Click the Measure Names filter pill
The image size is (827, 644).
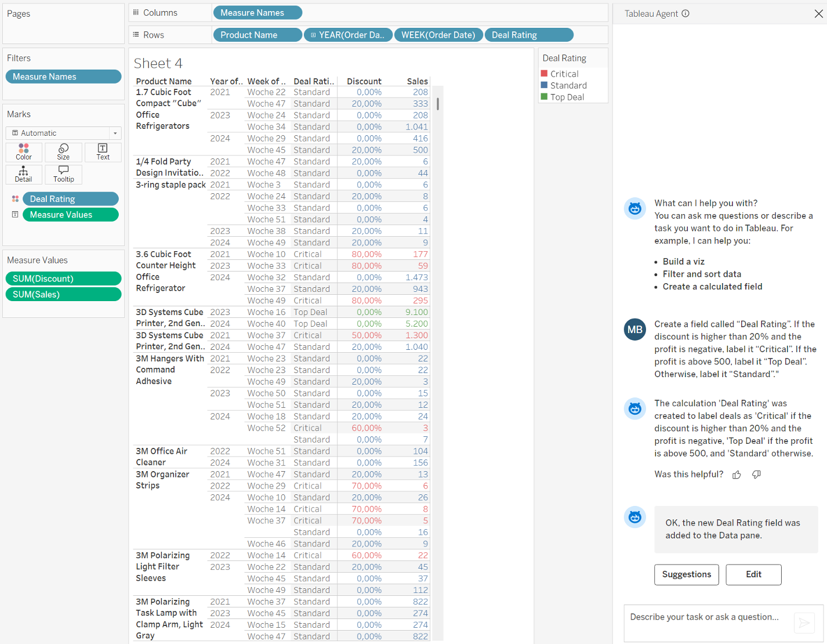click(63, 77)
